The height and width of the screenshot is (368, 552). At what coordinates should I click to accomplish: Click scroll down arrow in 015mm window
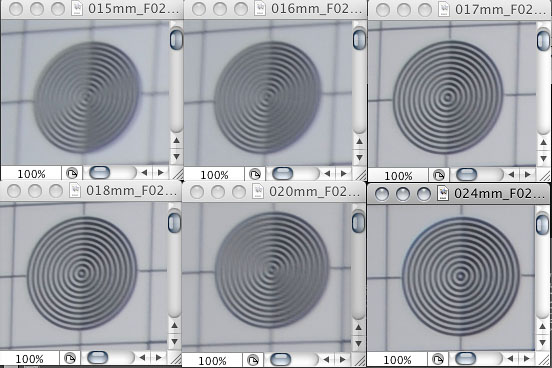click(x=176, y=156)
